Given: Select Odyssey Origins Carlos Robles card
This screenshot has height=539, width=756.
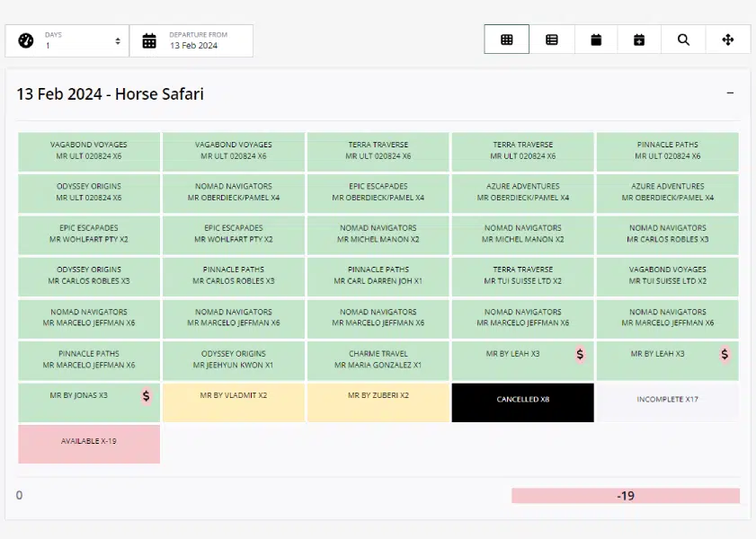Looking at the screenshot, I should pos(89,277).
